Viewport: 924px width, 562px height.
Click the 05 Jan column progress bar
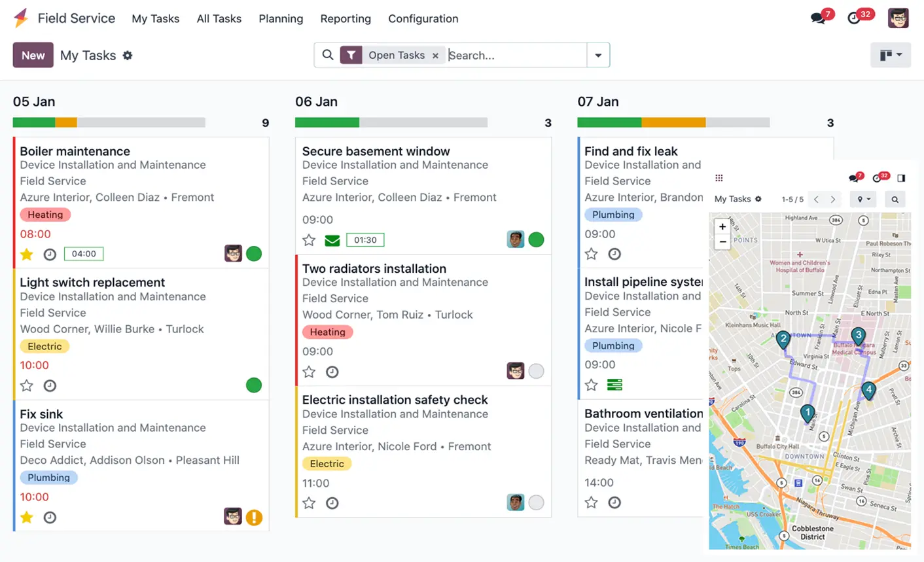[x=109, y=122]
